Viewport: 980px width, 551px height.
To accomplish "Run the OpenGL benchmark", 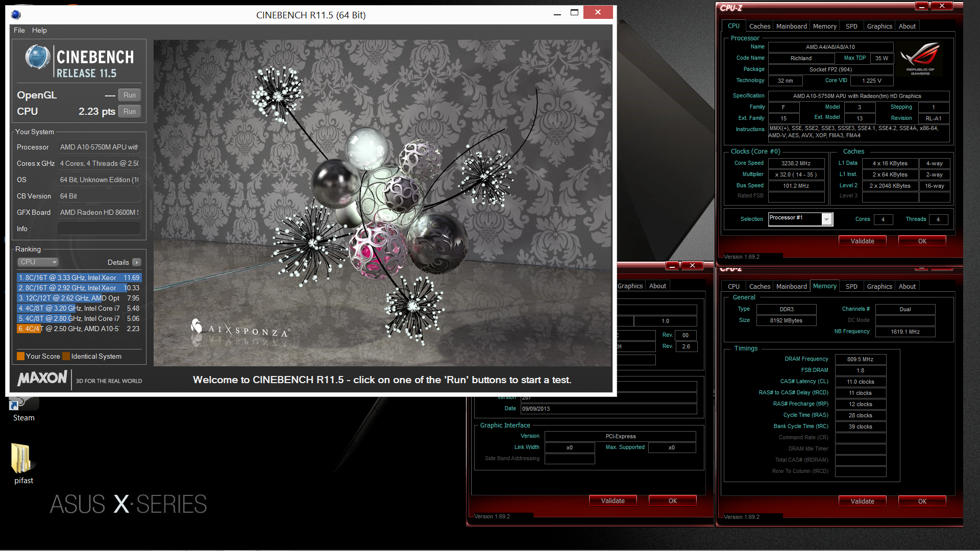I will pyautogui.click(x=130, y=95).
